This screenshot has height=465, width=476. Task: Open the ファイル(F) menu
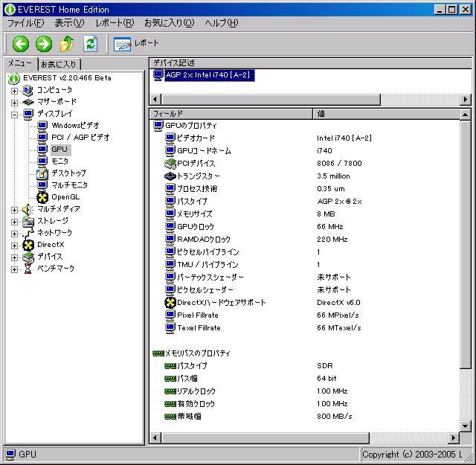[x=25, y=23]
